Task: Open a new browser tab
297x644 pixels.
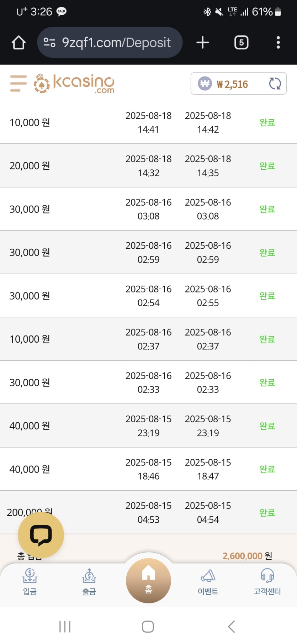Action: coord(203,43)
